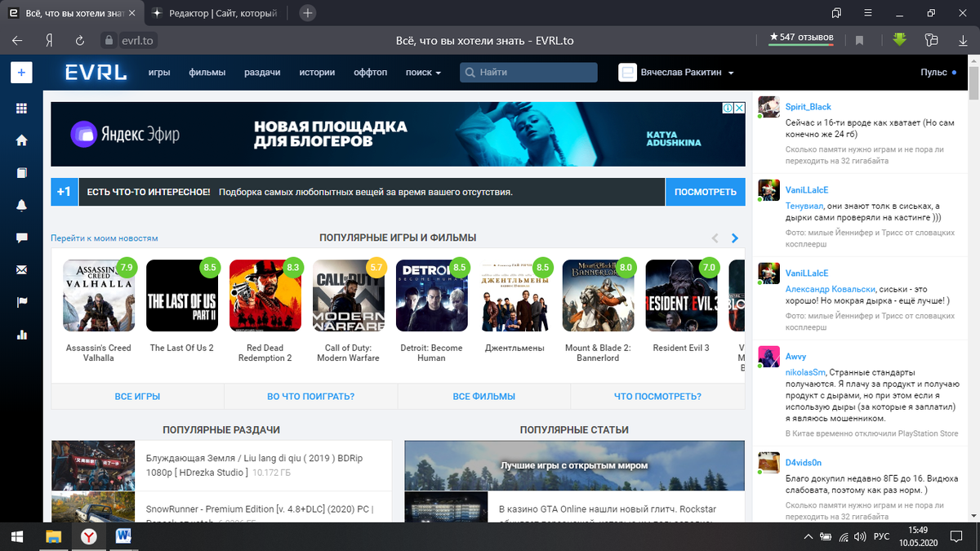Open Word from taskbar
The width and height of the screenshot is (980, 551).
click(x=123, y=535)
